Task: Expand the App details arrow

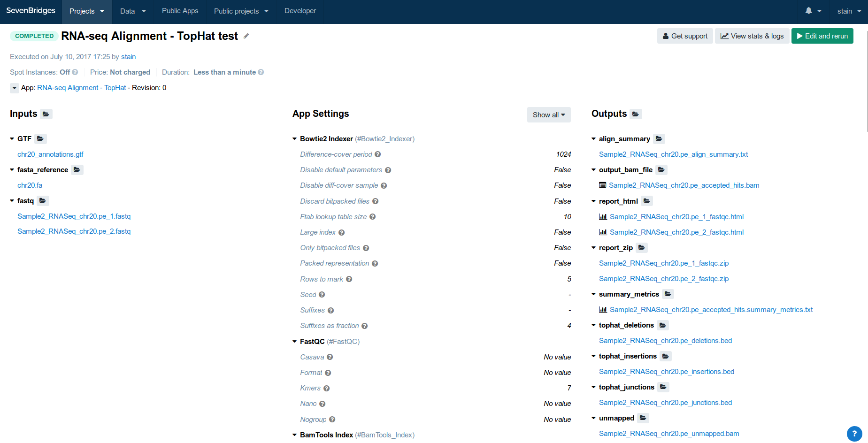Action: 15,88
